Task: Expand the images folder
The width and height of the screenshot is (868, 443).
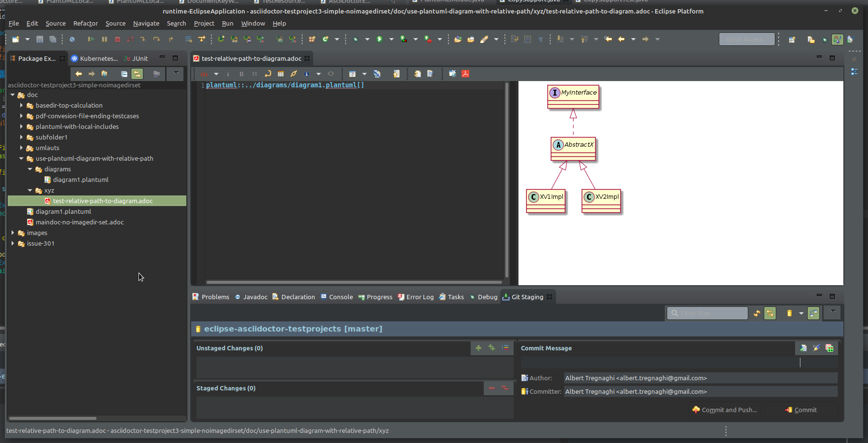Action: [13, 233]
